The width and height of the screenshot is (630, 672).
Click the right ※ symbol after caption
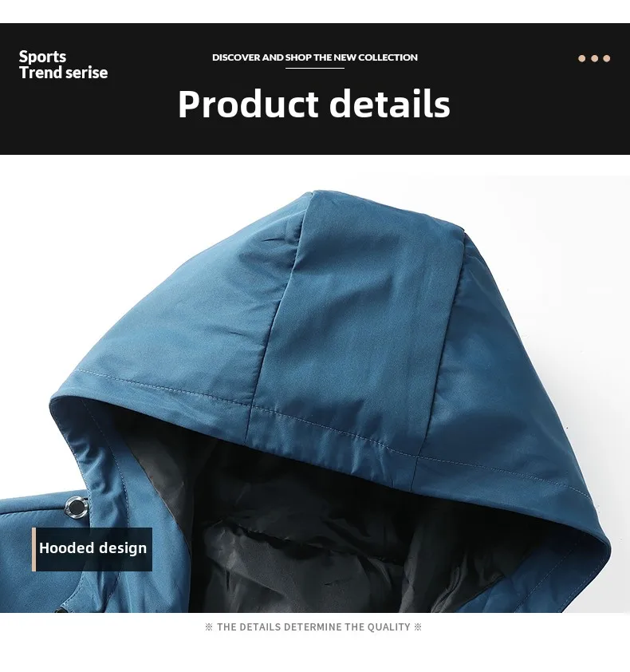click(x=418, y=627)
